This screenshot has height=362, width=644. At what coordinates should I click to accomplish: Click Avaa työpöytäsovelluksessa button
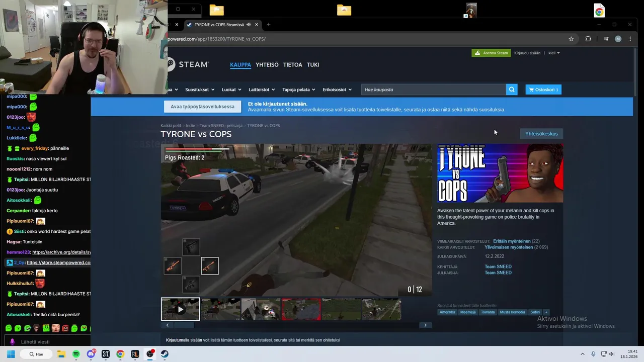(x=202, y=107)
